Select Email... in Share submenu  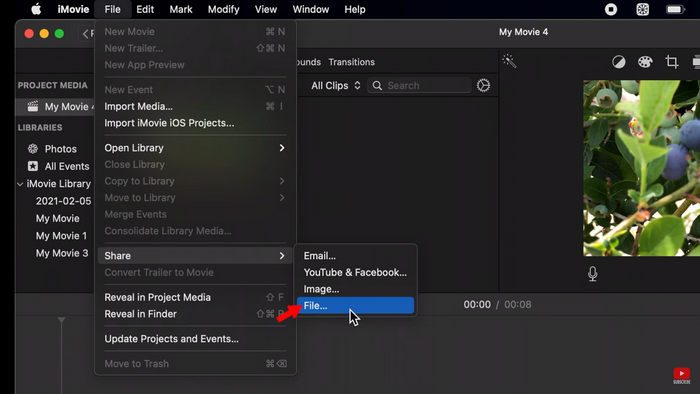[x=356, y=256]
